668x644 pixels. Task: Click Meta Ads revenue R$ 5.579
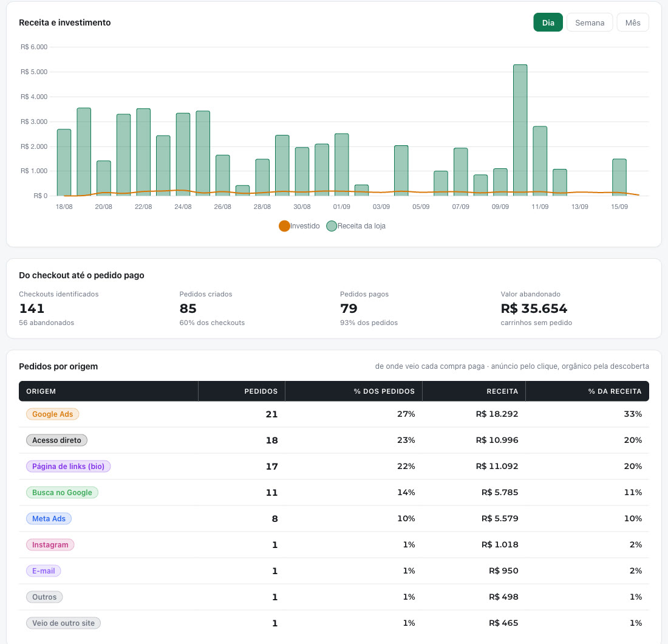(500, 519)
